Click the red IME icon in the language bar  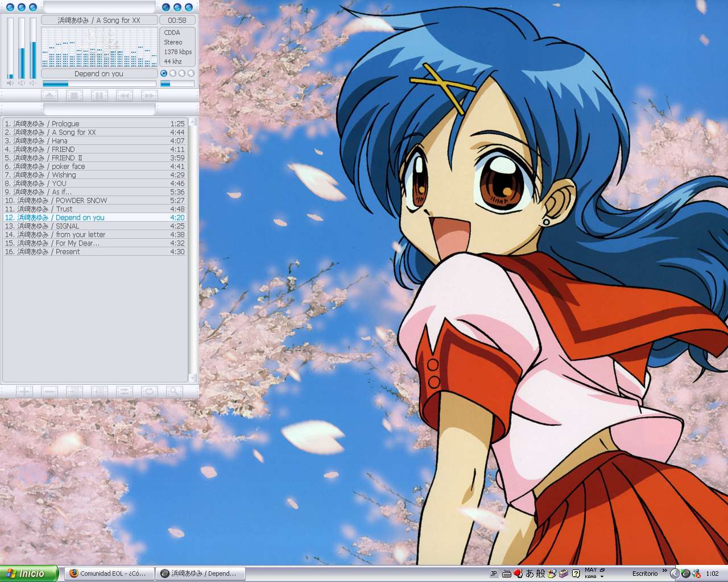point(518,573)
